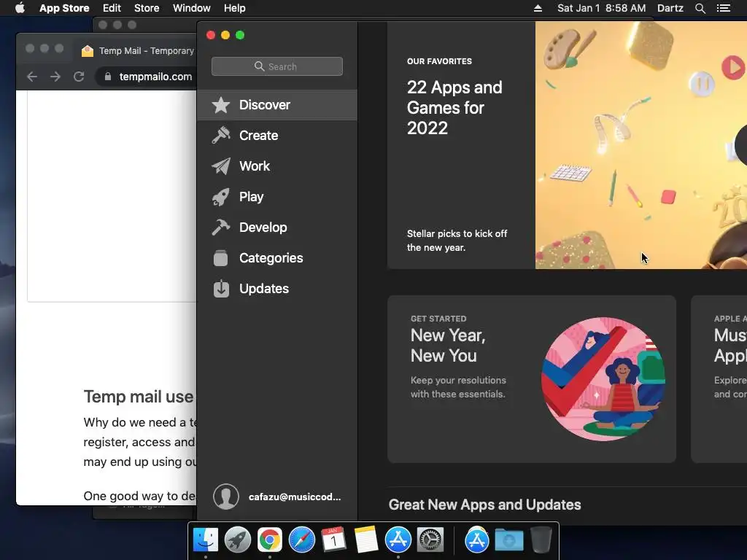Go back in the Chrome window
747x560 pixels.
tap(32, 77)
